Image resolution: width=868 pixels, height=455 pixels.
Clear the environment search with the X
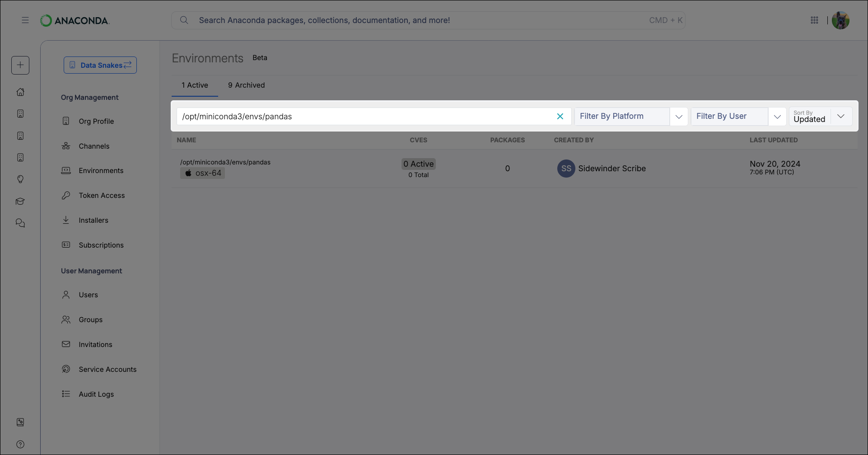point(560,116)
